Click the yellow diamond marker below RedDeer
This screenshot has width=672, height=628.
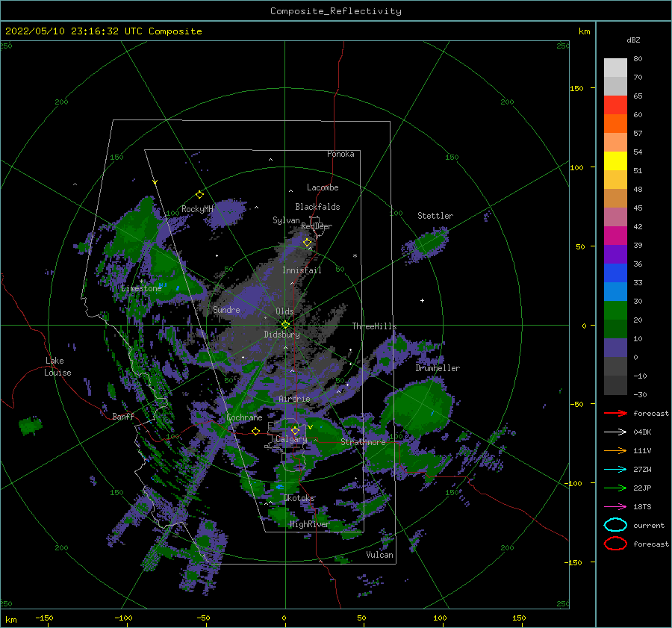click(x=307, y=243)
